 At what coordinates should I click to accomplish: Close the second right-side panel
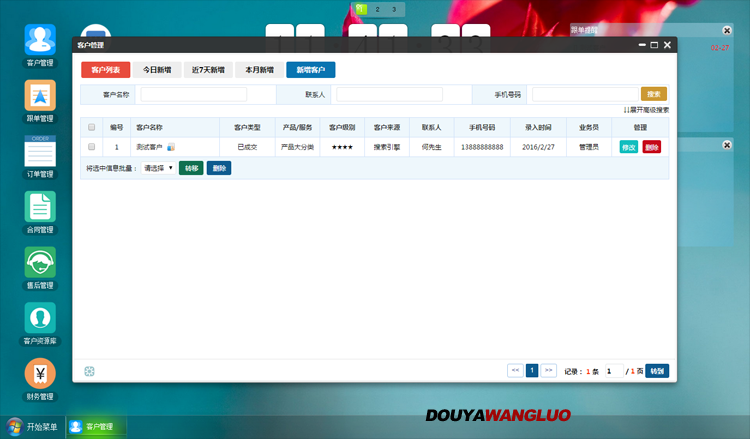tap(727, 145)
